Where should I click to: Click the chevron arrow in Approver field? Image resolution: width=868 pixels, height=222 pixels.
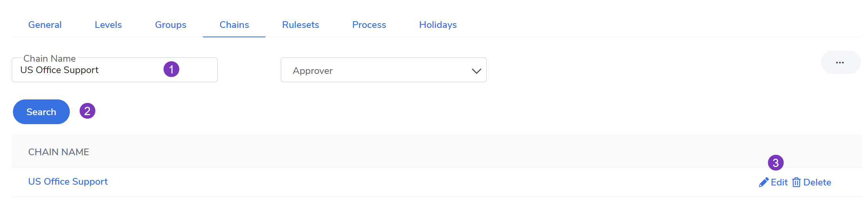[x=476, y=71]
